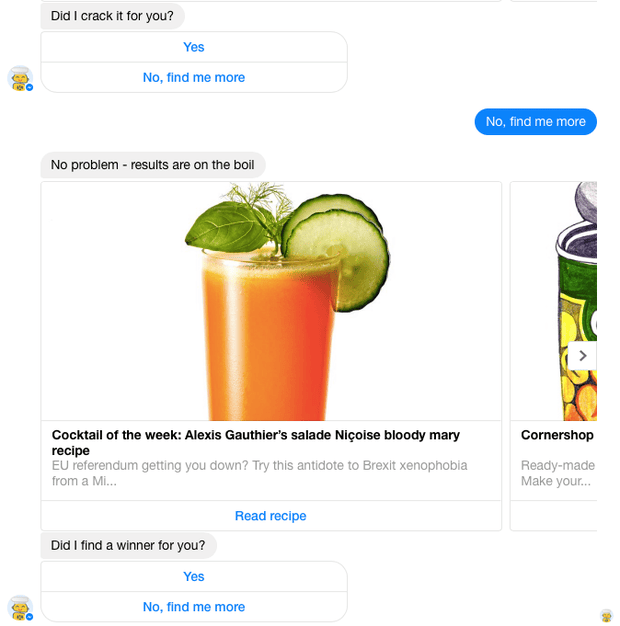Click the 'Ready-made' Cornershop description text
This screenshot has width=620, height=626.
(x=558, y=473)
